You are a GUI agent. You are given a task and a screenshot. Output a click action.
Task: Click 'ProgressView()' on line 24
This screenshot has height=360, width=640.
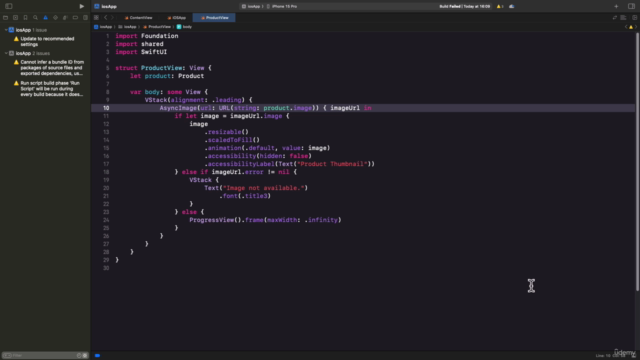click(x=215, y=220)
